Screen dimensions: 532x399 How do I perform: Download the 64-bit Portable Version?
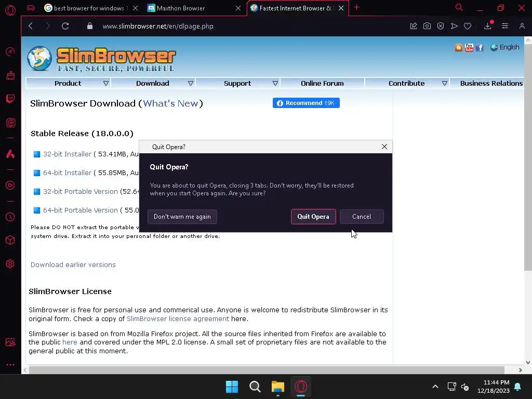coord(81,210)
